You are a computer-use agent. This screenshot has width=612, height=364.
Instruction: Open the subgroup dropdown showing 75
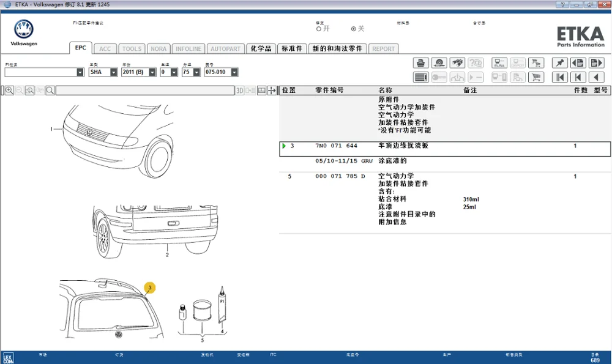coord(196,72)
